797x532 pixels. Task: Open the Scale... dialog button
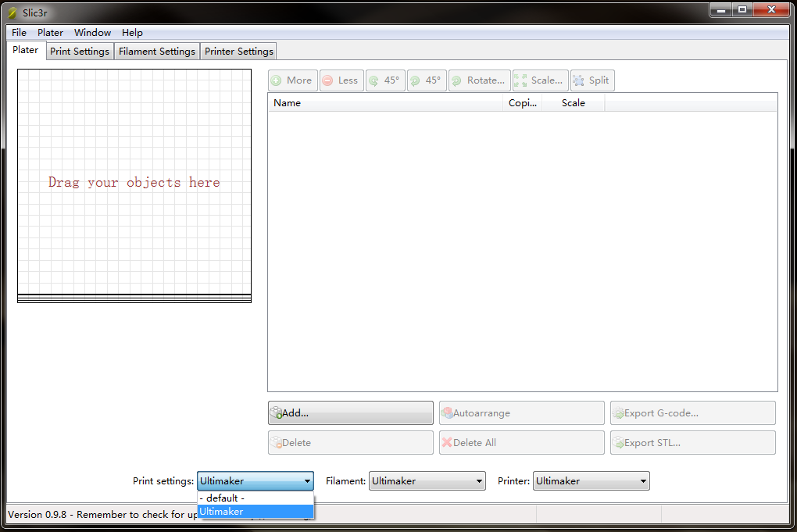(x=540, y=80)
